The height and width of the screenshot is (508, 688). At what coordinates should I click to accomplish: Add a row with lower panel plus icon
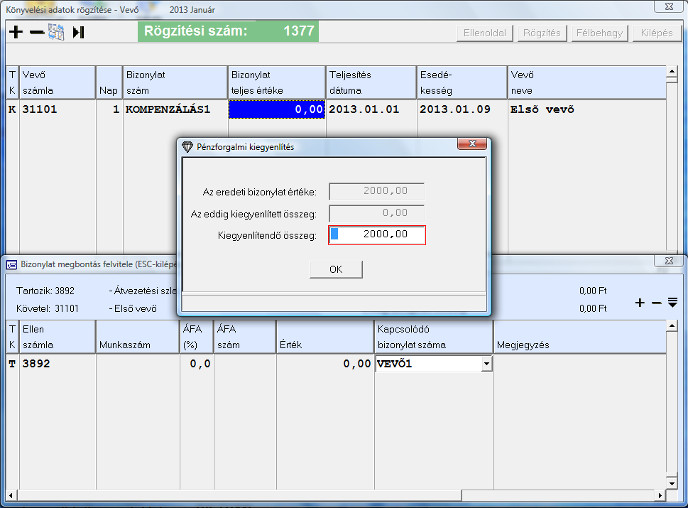pos(640,302)
